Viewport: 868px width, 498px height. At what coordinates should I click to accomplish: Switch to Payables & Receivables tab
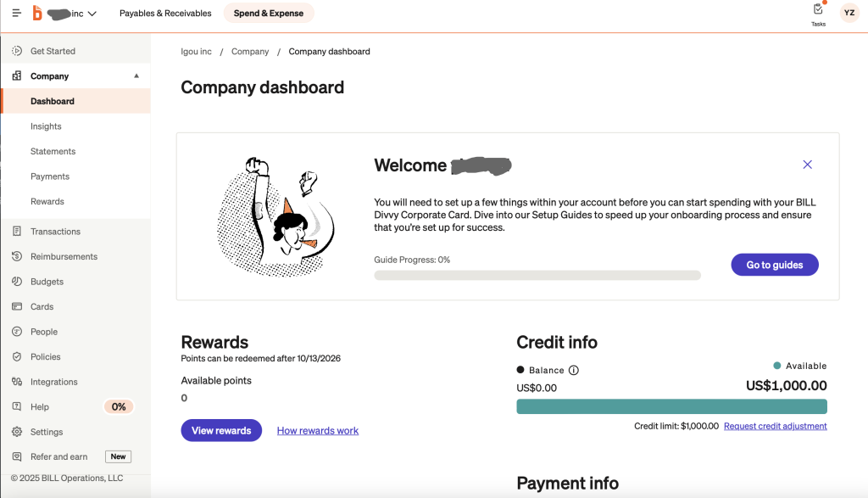[165, 14]
